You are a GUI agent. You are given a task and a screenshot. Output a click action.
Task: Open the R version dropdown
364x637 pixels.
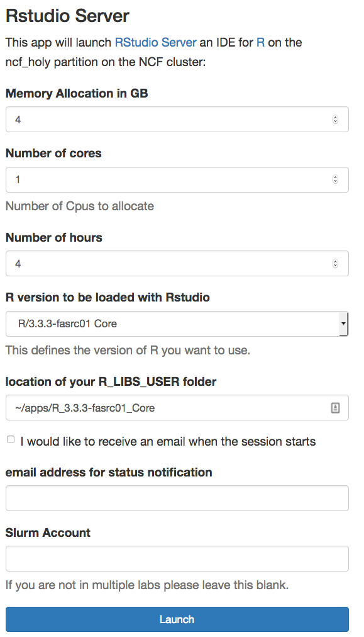click(177, 324)
